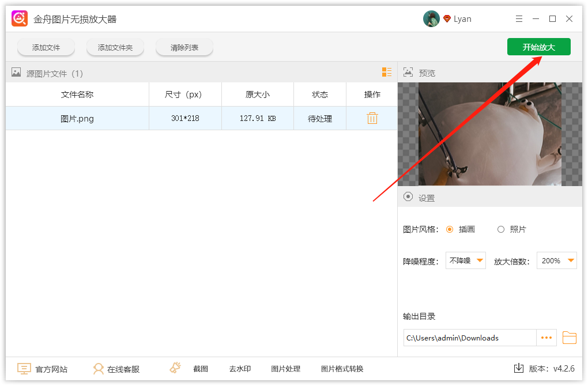Click the source image files icon
Screen dimensions: 588x386
pyautogui.click(x=16, y=73)
